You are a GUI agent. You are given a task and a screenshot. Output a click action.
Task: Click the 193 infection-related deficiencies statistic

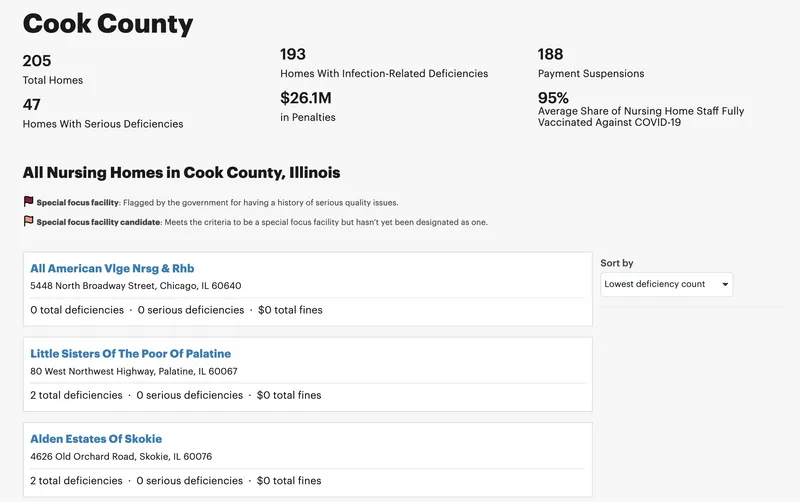tap(384, 63)
